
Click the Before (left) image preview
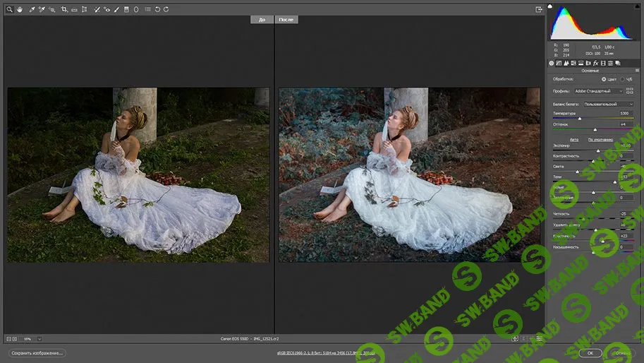tap(138, 174)
